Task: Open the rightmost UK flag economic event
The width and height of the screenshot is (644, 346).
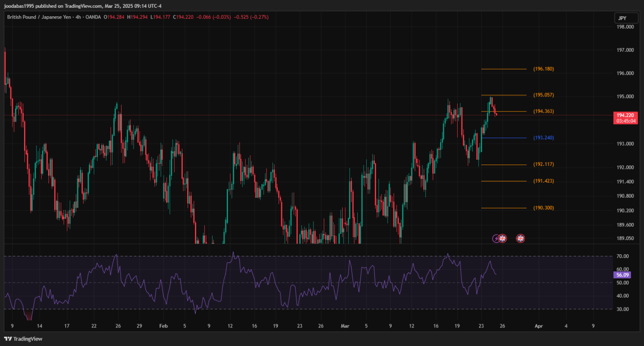Action: pos(520,238)
